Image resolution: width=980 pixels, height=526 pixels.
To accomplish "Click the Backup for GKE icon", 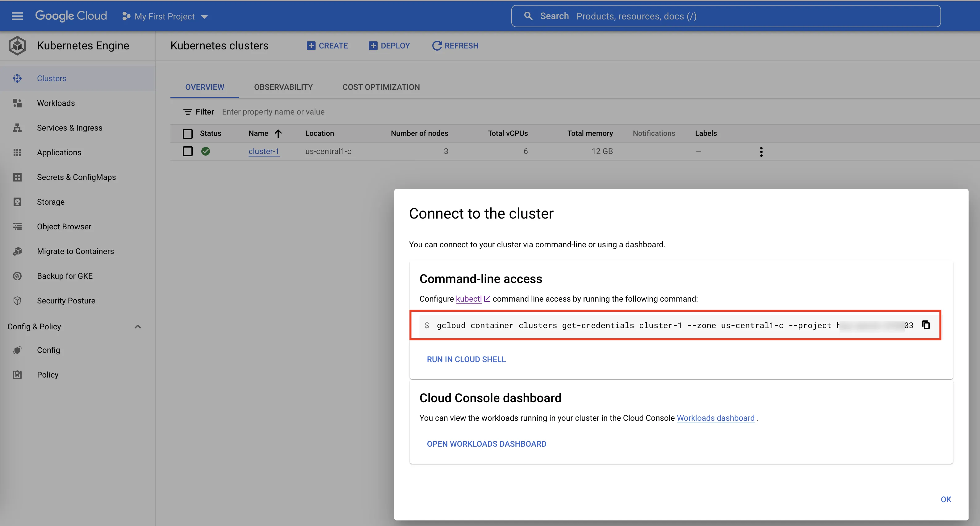I will pyautogui.click(x=17, y=276).
